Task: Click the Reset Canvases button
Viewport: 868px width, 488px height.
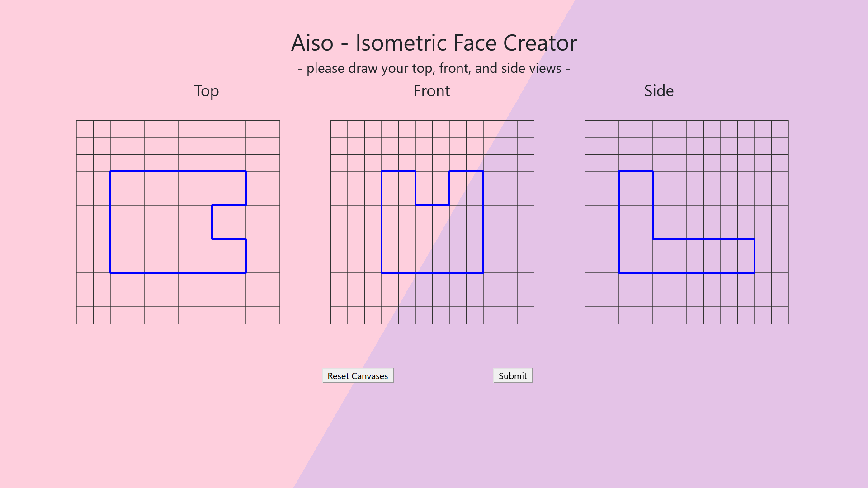Action: point(358,376)
